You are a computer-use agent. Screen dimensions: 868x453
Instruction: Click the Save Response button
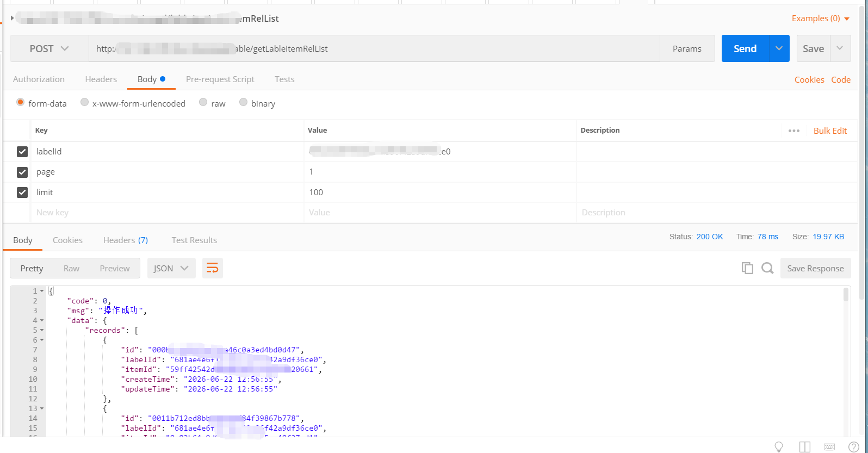pos(815,268)
